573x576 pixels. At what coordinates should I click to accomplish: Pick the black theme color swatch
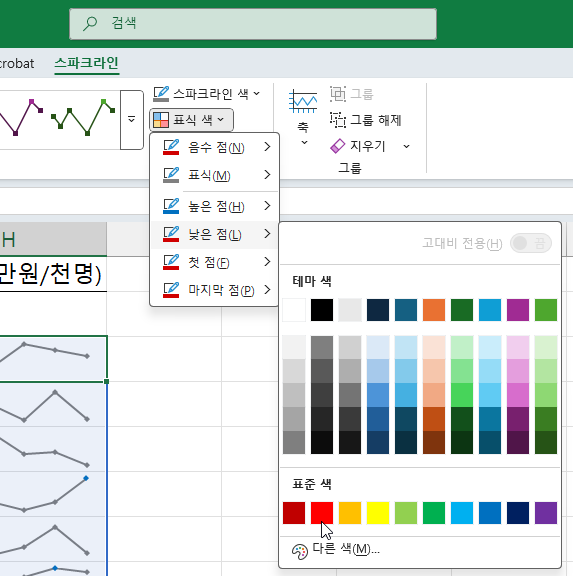click(322, 310)
